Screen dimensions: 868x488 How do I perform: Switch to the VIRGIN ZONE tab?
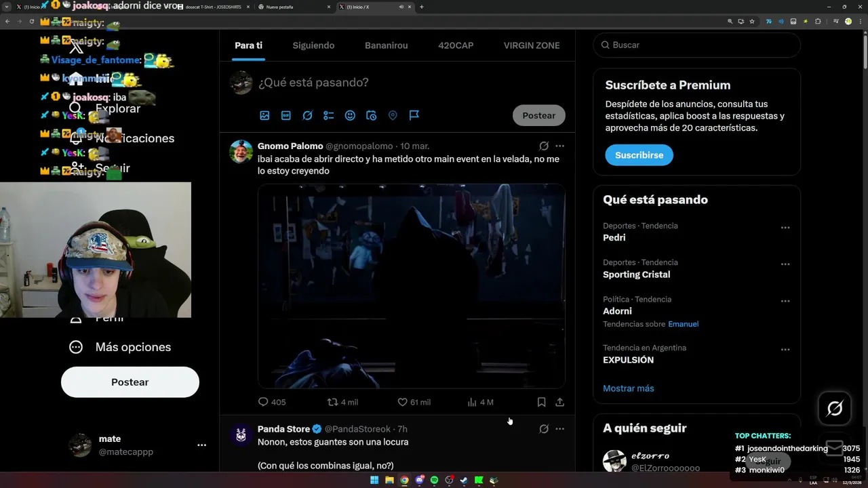tap(532, 45)
